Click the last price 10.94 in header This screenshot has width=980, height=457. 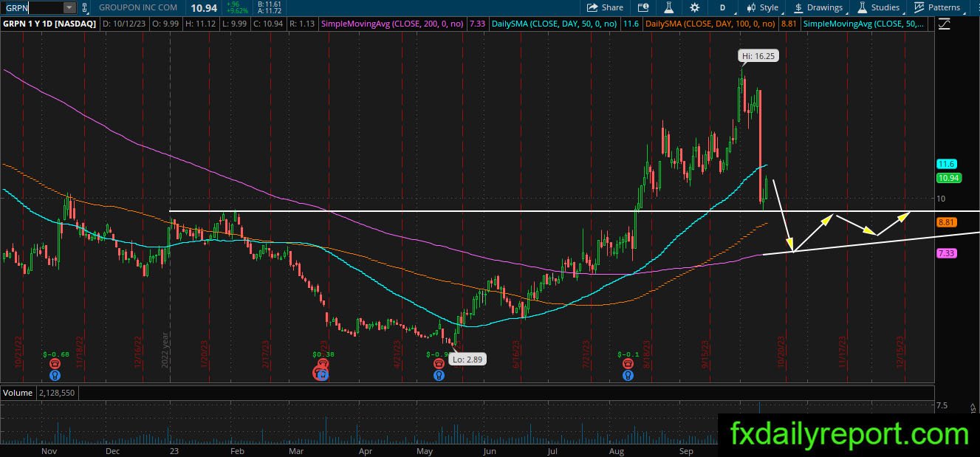(203, 7)
